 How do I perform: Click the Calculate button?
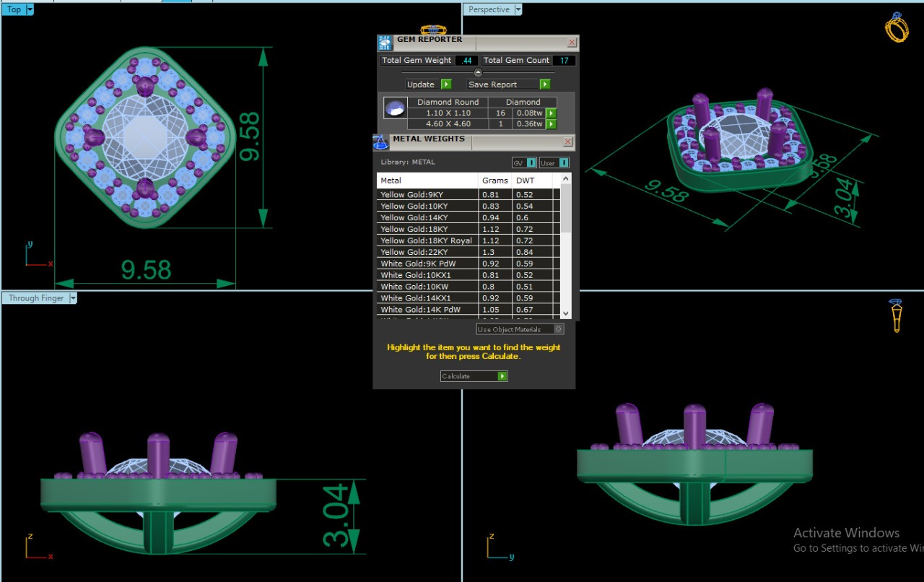pos(474,376)
